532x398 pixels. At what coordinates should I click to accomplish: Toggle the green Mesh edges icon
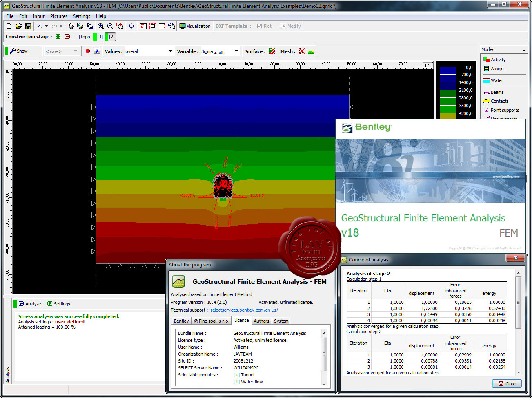[x=311, y=51]
